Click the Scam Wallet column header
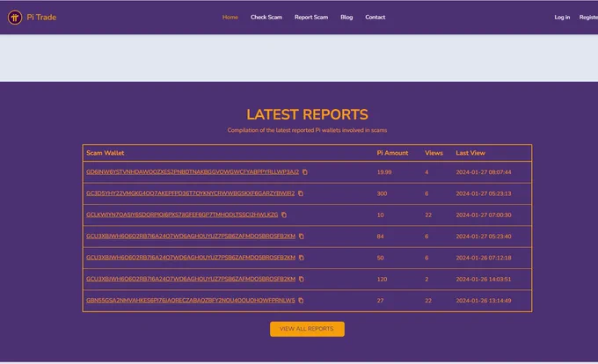Image resolution: width=598 pixels, height=364 pixels. (106, 153)
